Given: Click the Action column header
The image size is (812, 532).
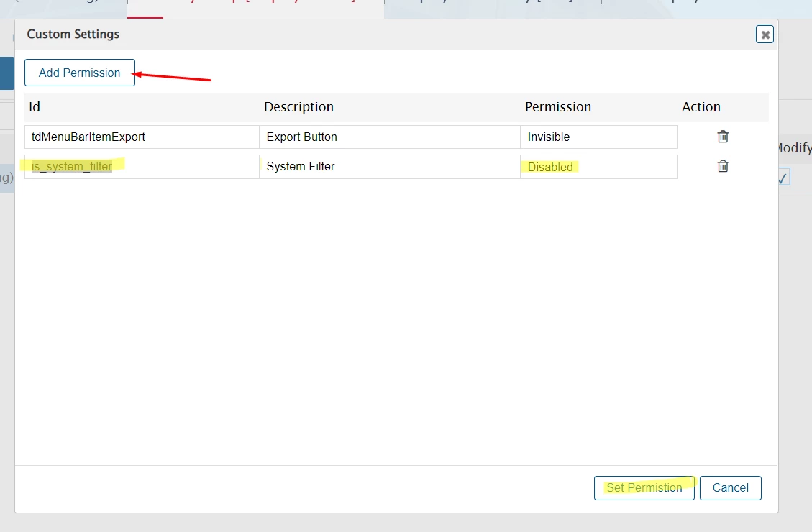Looking at the screenshot, I should tap(701, 107).
